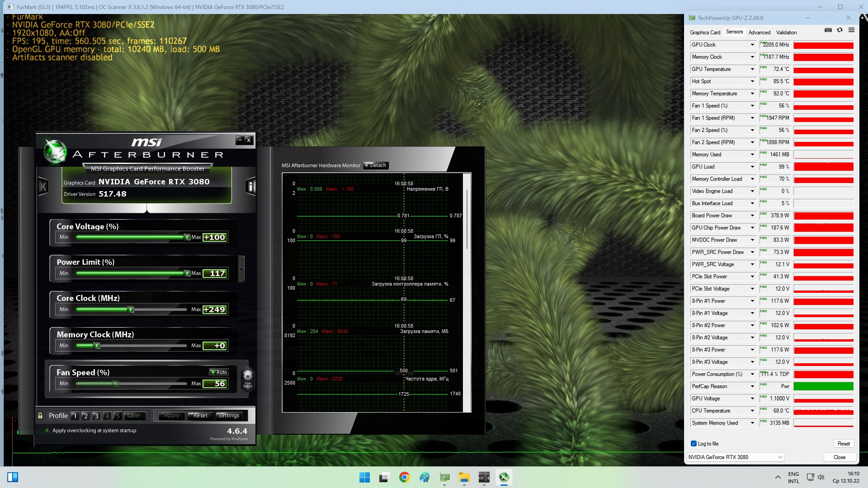Switch to the Graphics Card tab
868x488 pixels.
click(704, 33)
